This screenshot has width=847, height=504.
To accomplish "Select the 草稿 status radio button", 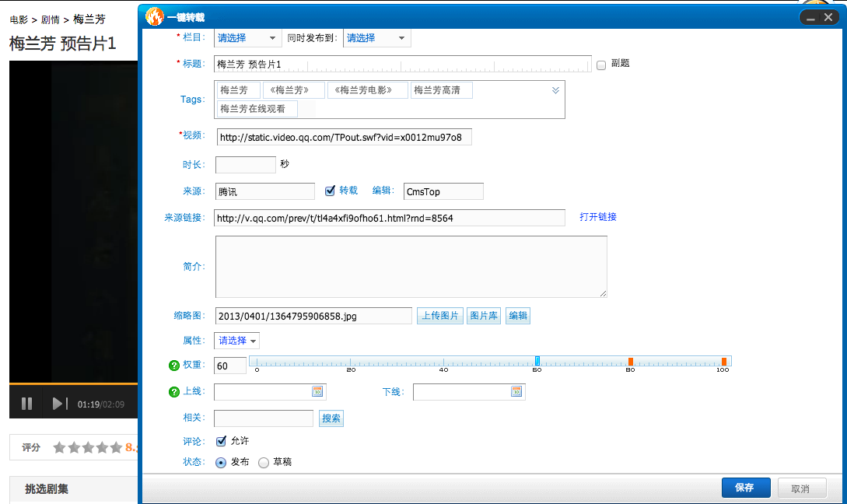I will tap(264, 463).
